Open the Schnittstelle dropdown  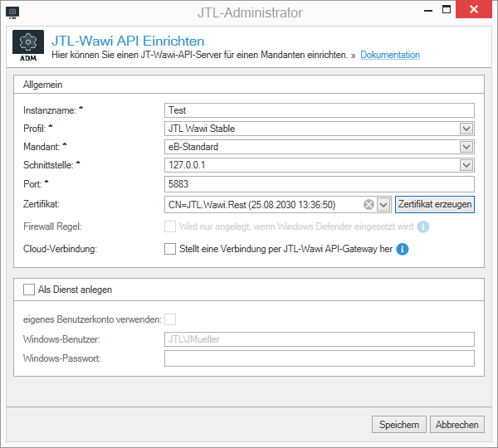(466, 165)
